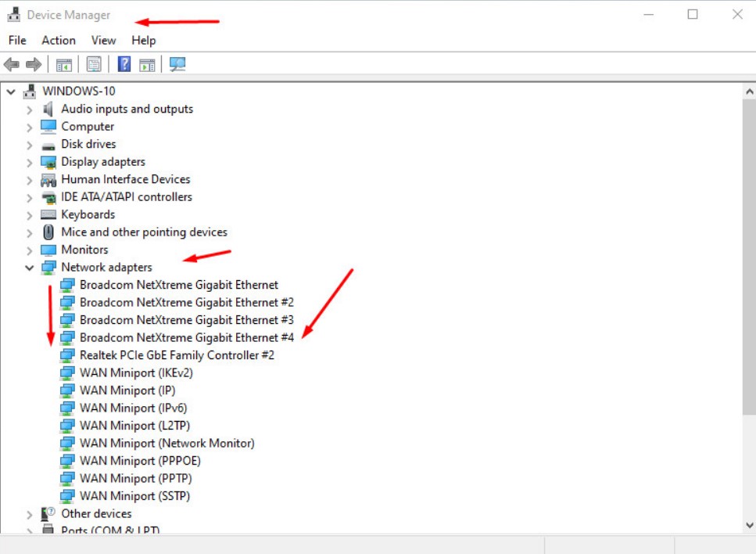Select WAN Miniport (IP)
This screenshot has height=554, width=756.
(127, 390)
